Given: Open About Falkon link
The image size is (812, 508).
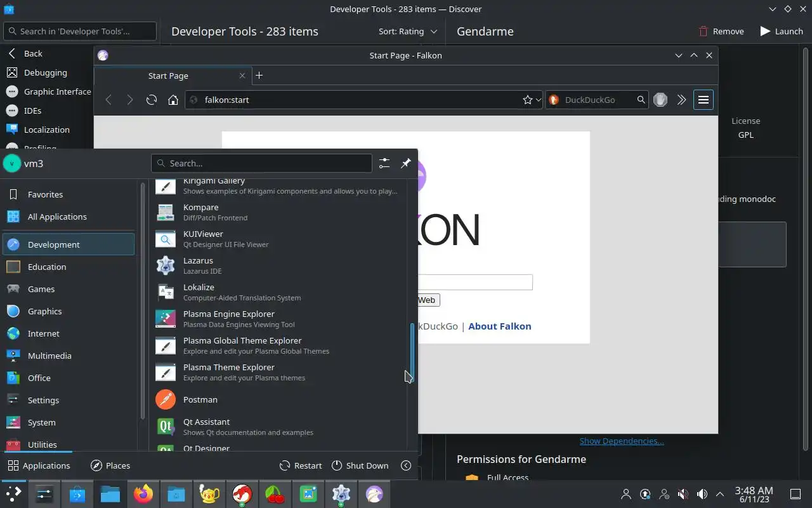Looking at the screenshot, I should pos(500,326).
